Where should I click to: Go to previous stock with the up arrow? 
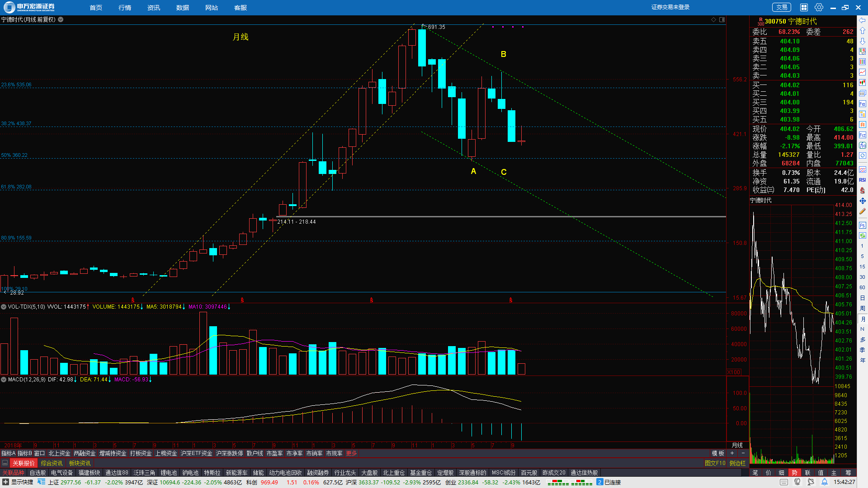coord(862,31)
